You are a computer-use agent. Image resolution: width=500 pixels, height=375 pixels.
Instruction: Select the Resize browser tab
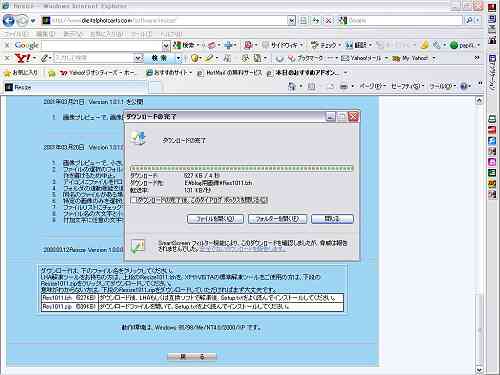[76, 87]
